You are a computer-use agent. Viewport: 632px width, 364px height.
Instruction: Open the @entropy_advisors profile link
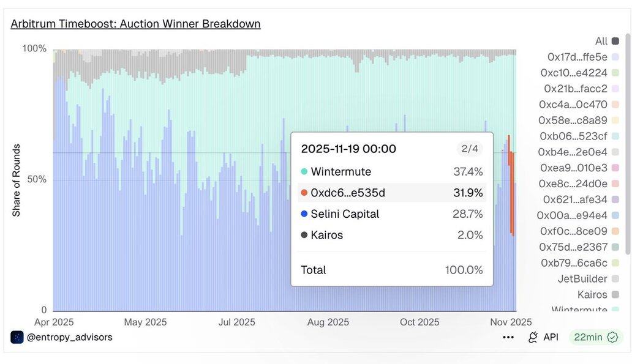[69, 337]
